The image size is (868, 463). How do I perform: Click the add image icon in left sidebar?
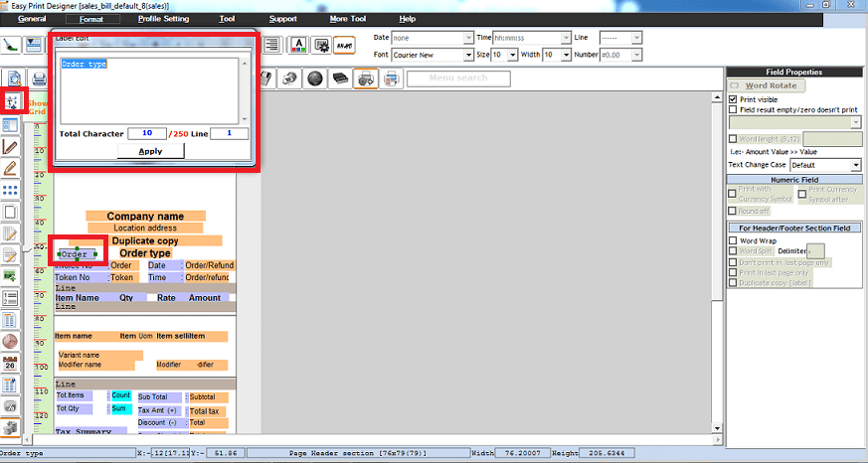click(10, 276)
